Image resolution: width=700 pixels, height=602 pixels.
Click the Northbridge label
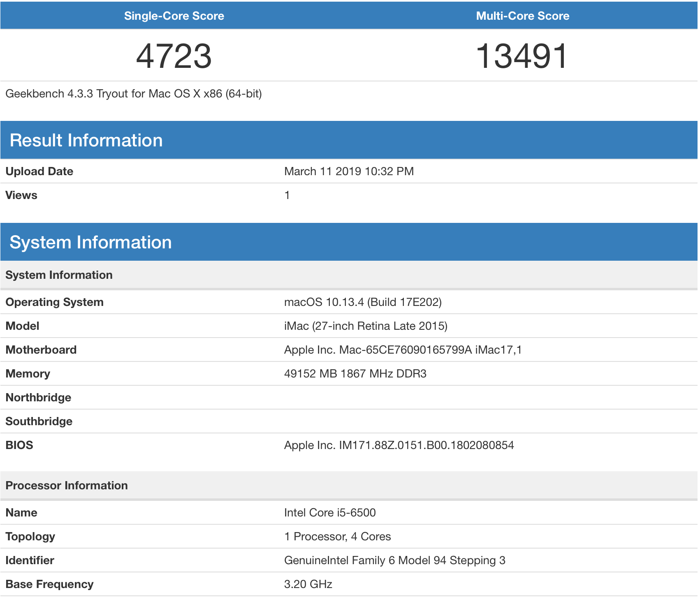pos(38,398)
